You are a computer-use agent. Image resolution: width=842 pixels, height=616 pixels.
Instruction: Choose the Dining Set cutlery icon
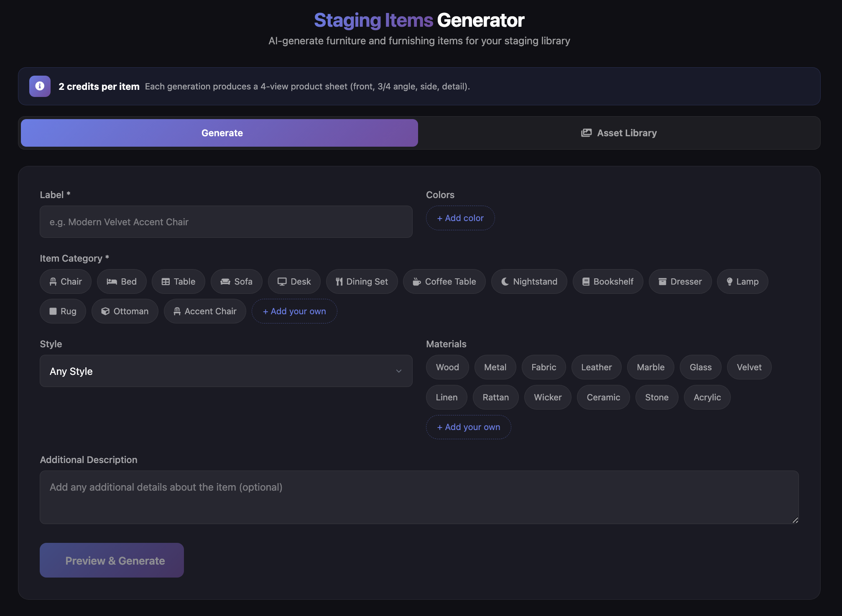click(339, 281)
